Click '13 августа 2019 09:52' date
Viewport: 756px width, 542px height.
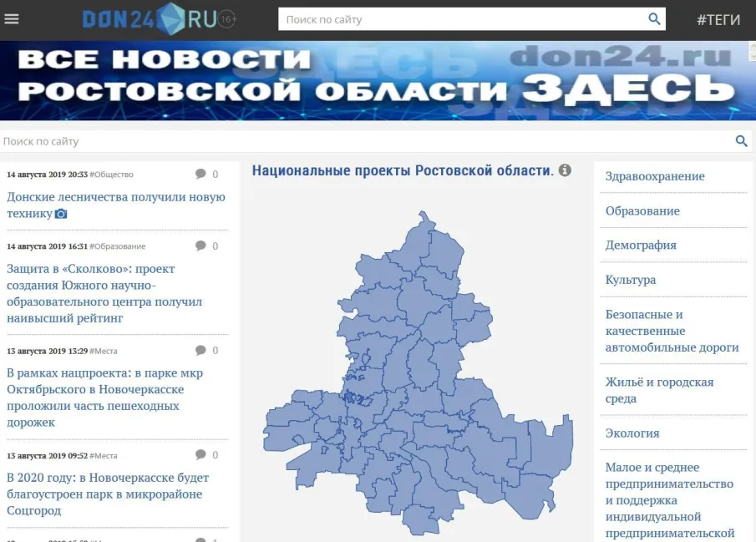click(x=48, y=456)
